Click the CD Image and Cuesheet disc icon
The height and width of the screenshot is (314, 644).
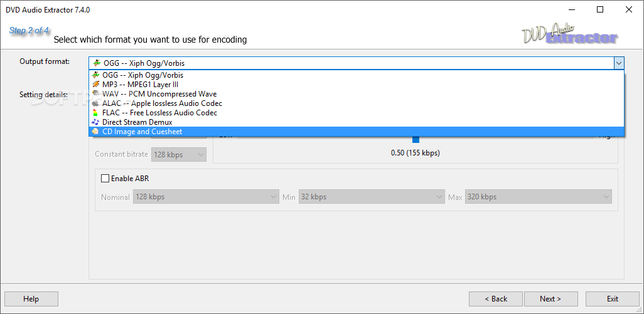pyautogui.click(x=95, y=132)
